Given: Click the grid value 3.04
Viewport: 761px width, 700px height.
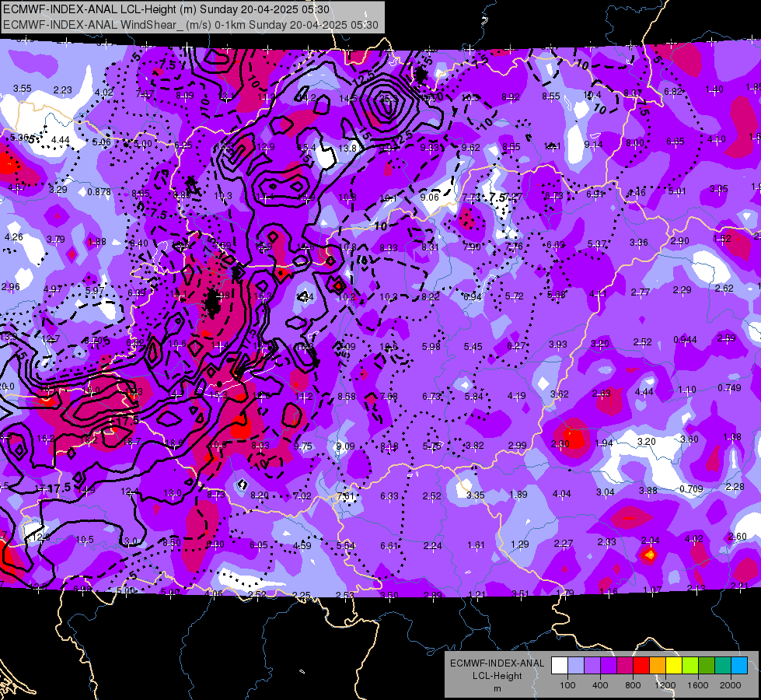Looking at the screenshot, I should point(606,492).
